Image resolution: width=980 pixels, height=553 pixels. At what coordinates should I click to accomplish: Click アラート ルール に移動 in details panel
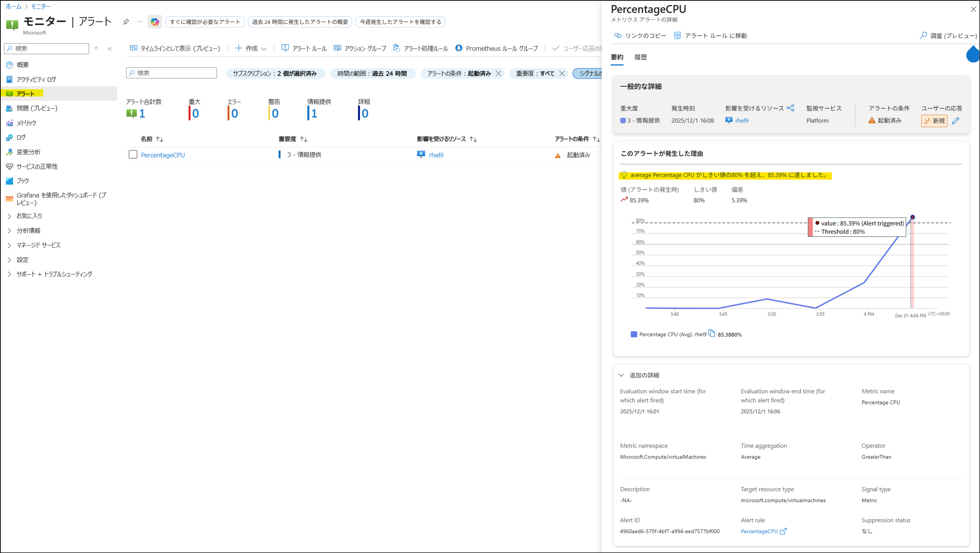[x=710, y=36]
